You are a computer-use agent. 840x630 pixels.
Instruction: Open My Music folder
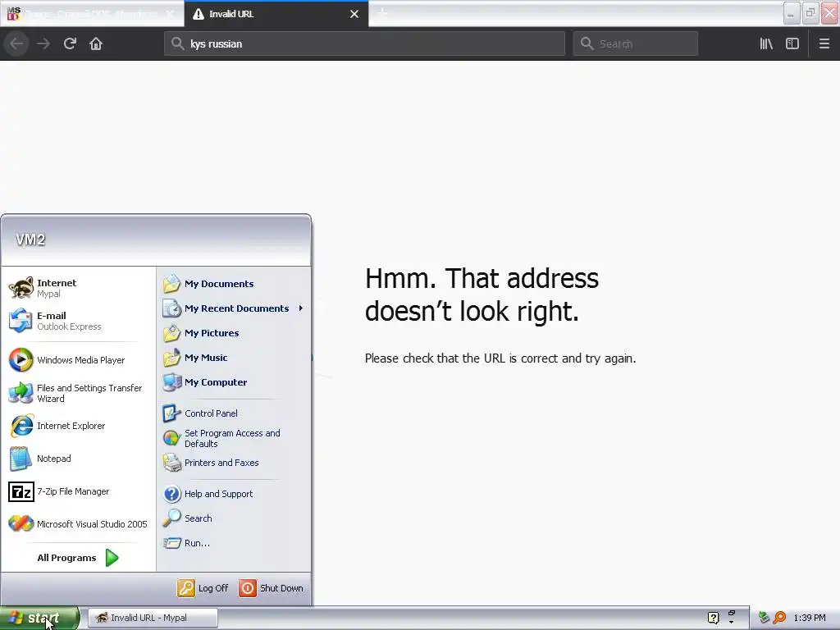[x=234, y=358]
